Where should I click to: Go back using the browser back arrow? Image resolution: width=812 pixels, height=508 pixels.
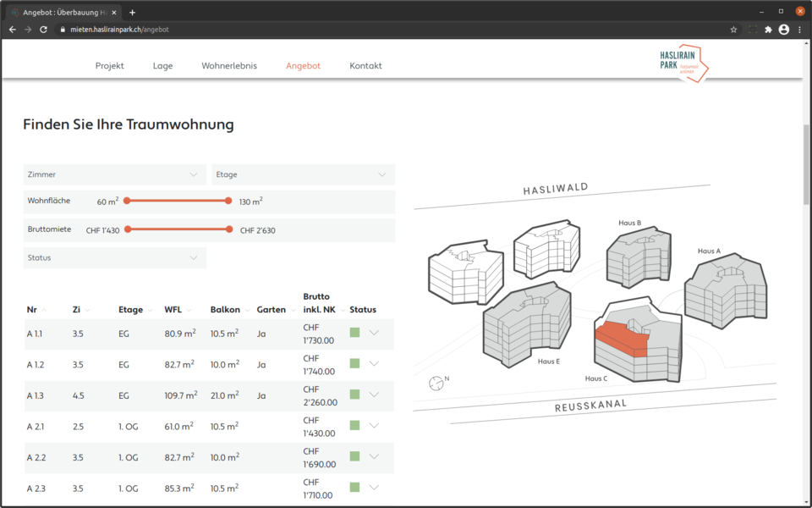[x=13, y=30]
